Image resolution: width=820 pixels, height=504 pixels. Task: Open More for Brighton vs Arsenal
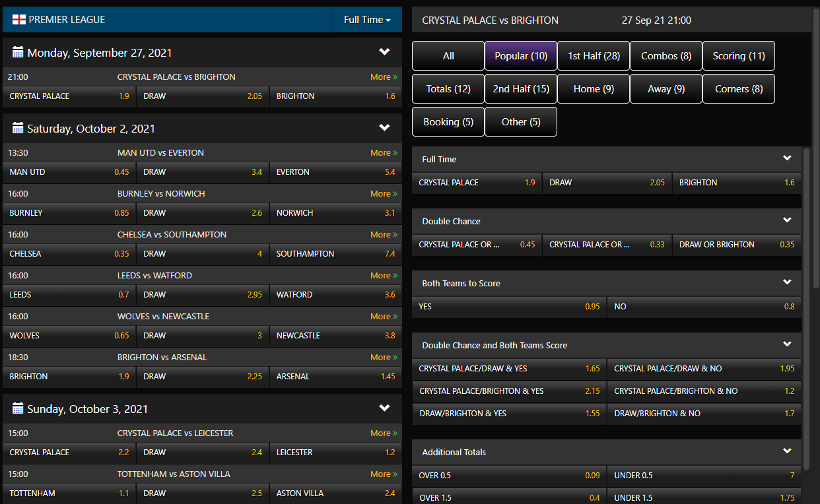point(384,358)
